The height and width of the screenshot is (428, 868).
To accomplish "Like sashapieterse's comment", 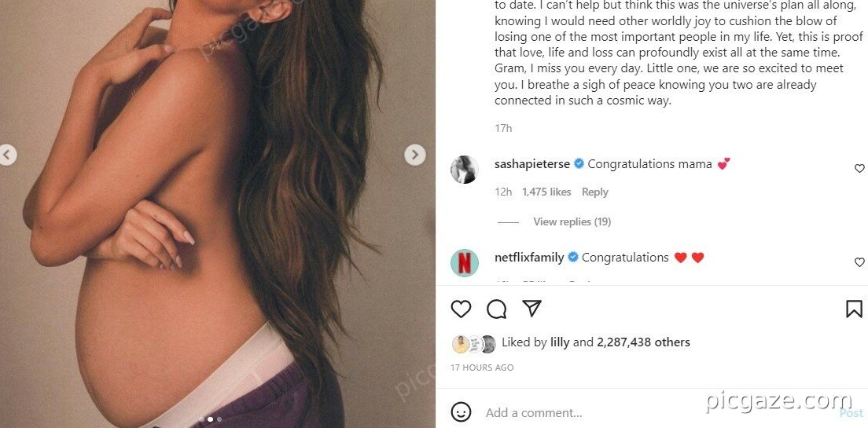I will tap(859, 169).
